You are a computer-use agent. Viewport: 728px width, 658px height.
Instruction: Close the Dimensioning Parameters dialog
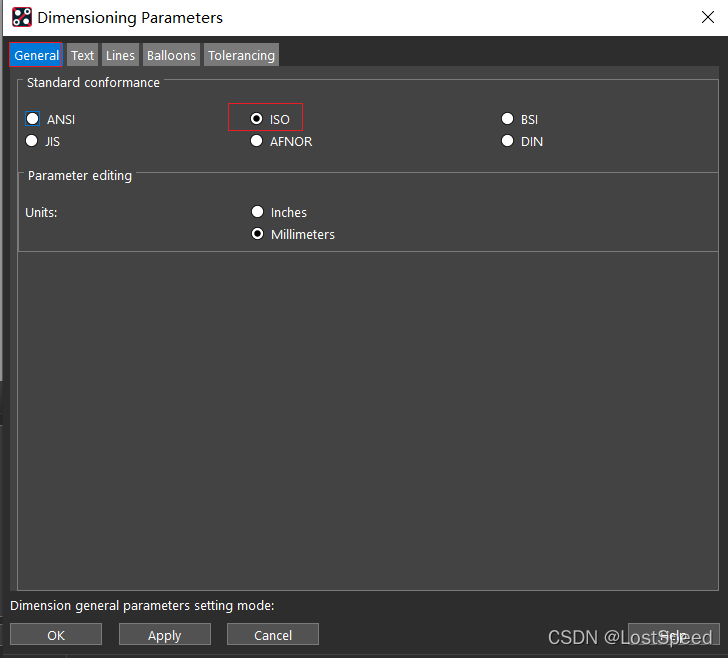click(x=707, y=17)
